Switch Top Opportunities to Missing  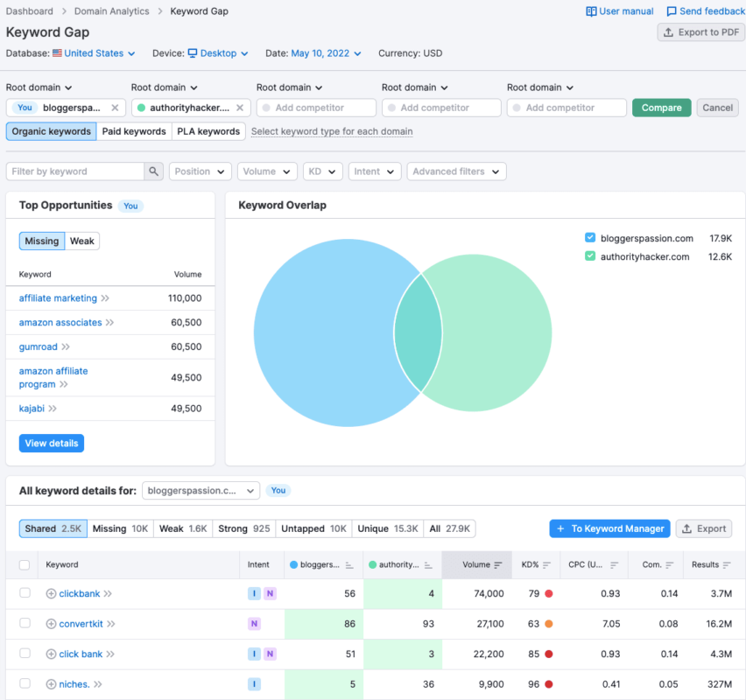pyautogui.click(x=42, y=241)
